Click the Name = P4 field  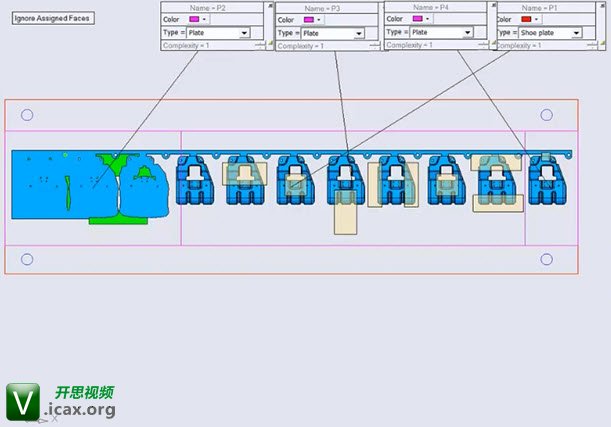pos(436,7)
